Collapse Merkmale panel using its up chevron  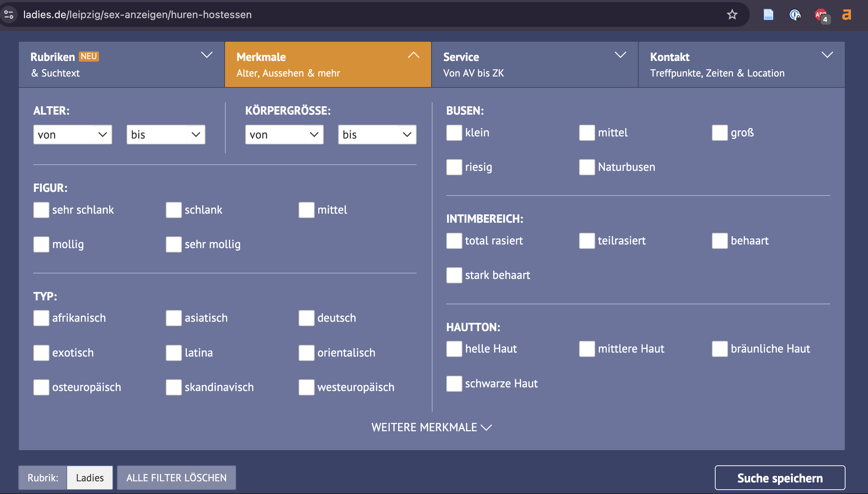point(413,55)
